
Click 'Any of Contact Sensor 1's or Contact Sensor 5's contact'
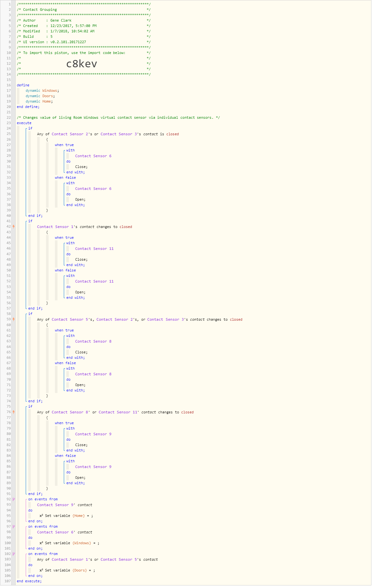pos(97,559)
